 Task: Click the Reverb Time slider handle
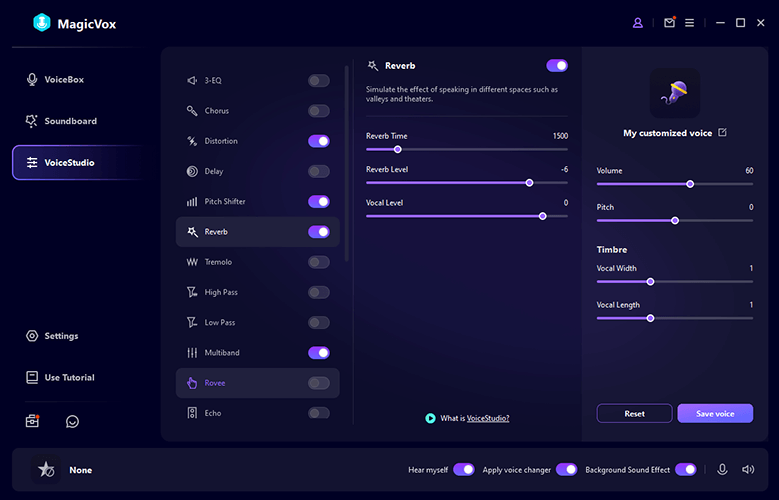tap(398, 149)
